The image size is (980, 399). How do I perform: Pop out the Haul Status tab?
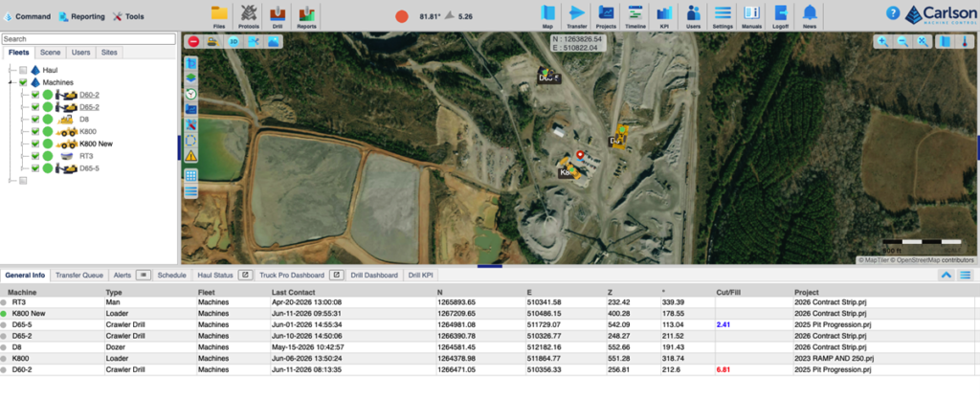point(246,275)
